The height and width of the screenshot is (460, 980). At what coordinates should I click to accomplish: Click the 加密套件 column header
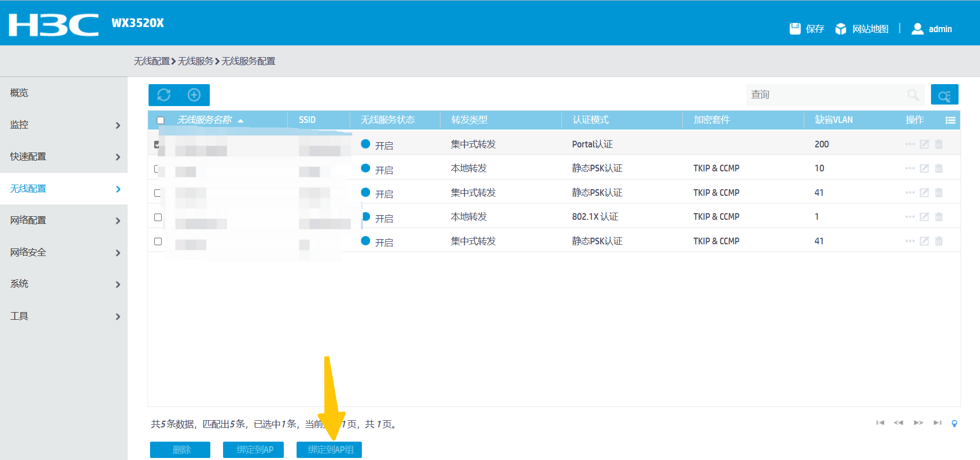pos(712,120)
